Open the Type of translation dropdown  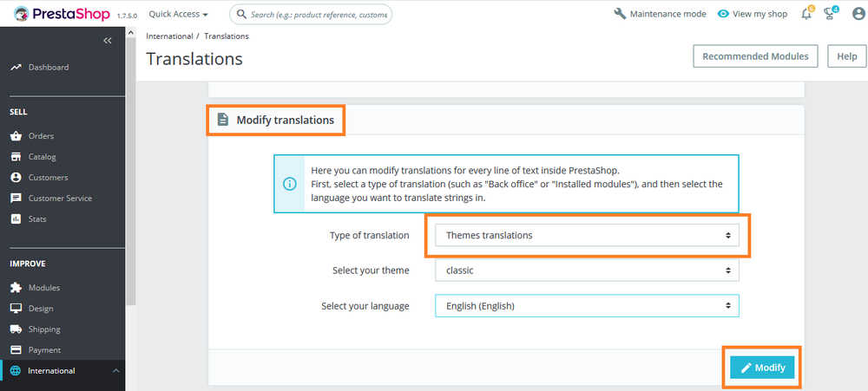pos(587,235)
